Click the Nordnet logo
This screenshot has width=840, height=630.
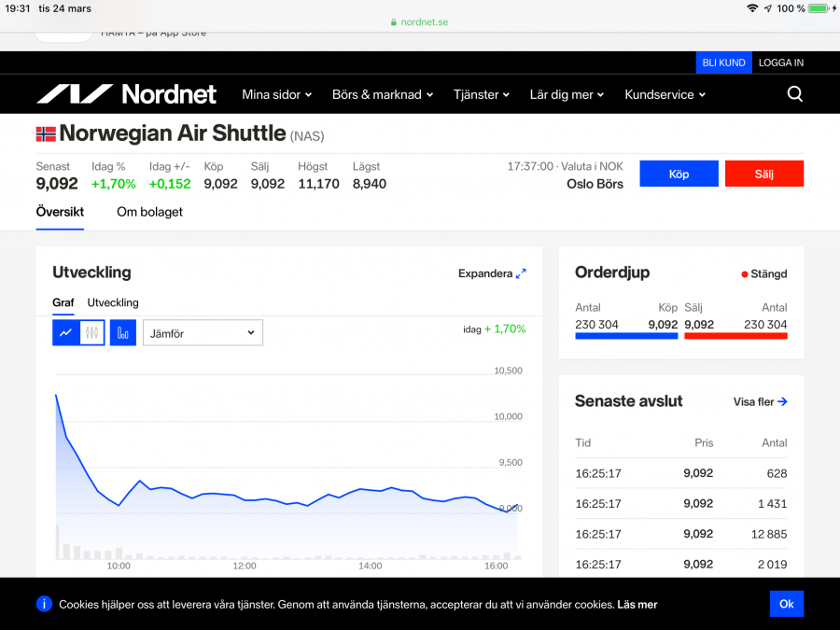pos(126,94)
